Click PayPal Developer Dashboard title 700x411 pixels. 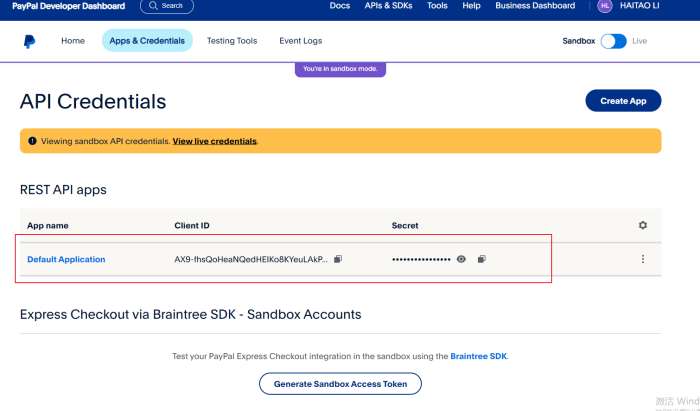click(x=69, y=6)
